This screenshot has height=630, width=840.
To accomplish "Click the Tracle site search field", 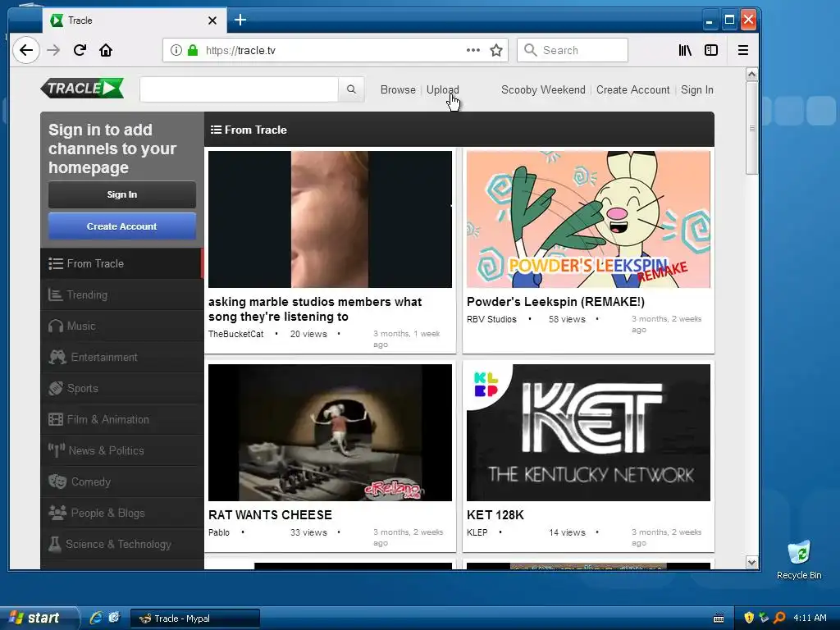I will tap(239, 89).
